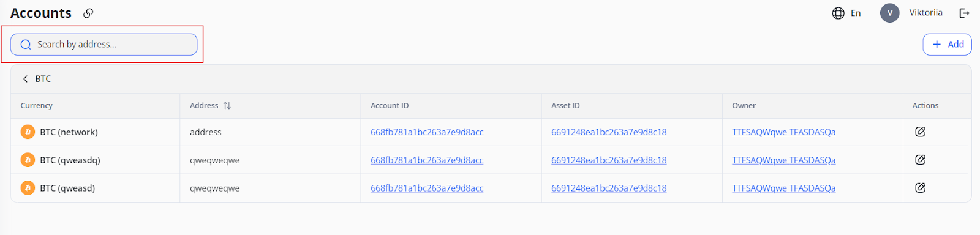Screen dimensions: 980x235
Task: Sort table by Address arrows icon
Action: click(x=227, y=106)
